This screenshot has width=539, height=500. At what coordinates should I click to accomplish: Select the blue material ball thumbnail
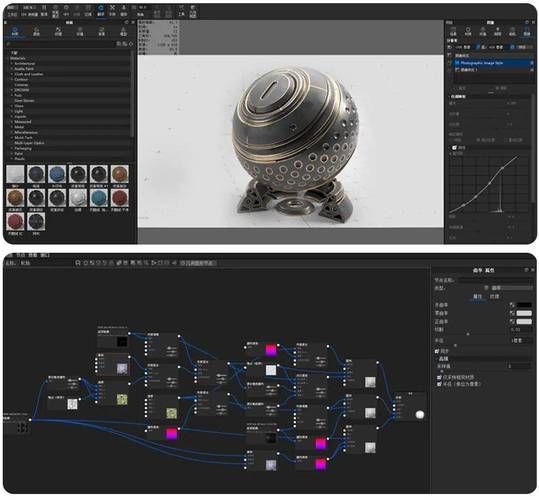point(57,174)
